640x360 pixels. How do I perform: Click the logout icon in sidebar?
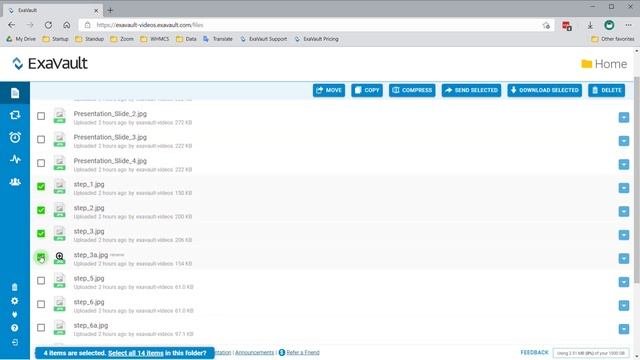(x=15, y=342)
